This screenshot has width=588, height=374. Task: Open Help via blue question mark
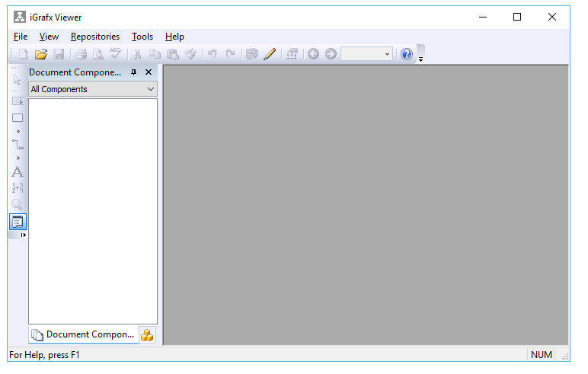(x=407, y=54)
